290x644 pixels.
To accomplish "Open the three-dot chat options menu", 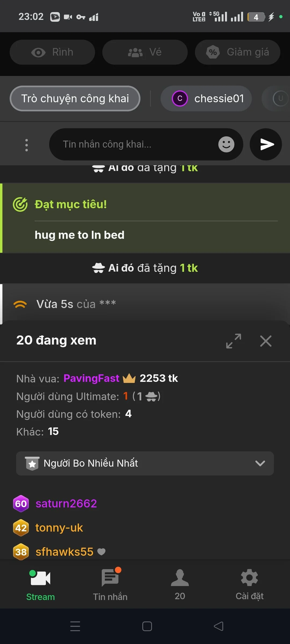I will point(27,145).
